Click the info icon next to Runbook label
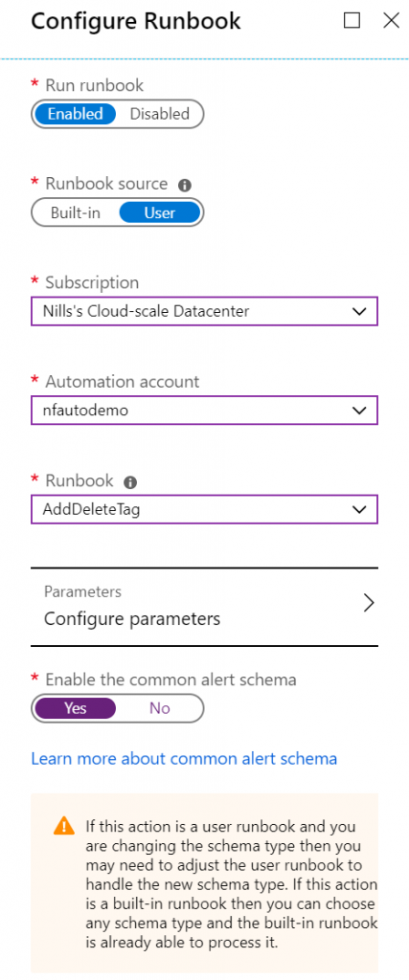Image resolution: width=409 pixels, height=980 pixels. (130, 482)
